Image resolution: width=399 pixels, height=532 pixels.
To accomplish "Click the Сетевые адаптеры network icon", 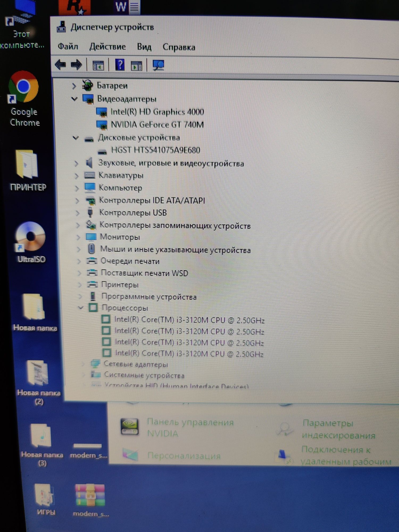I will click(x=95, y=364).
